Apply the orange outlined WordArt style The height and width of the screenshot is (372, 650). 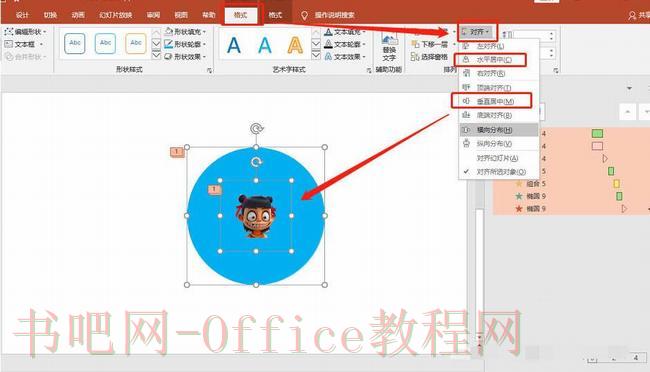coord(295,45)
